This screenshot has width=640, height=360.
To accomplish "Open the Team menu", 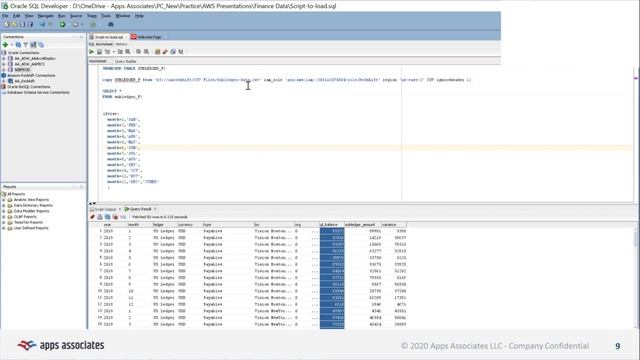I will coord(92,16).
